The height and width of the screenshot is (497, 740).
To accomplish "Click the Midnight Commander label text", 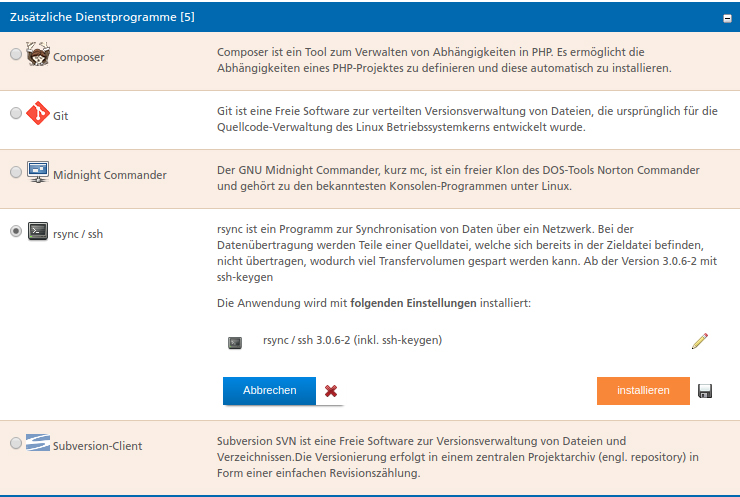I will 109,175.
